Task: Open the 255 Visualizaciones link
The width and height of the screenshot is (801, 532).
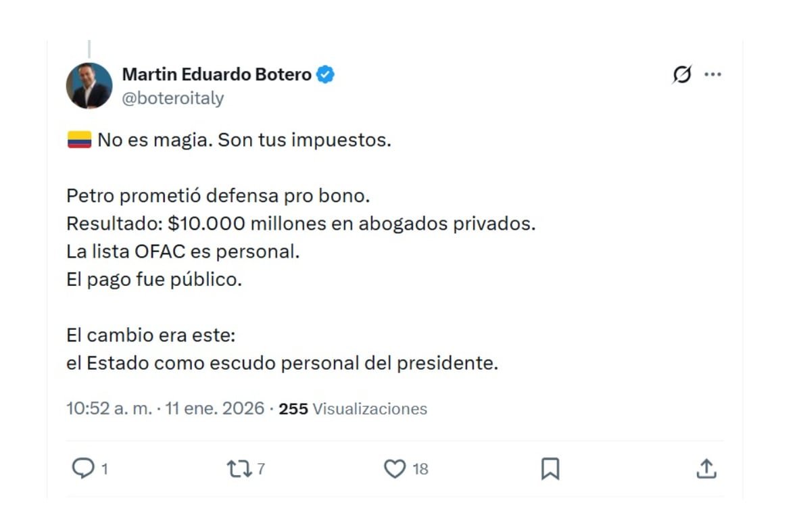Action: pos(356,408)
